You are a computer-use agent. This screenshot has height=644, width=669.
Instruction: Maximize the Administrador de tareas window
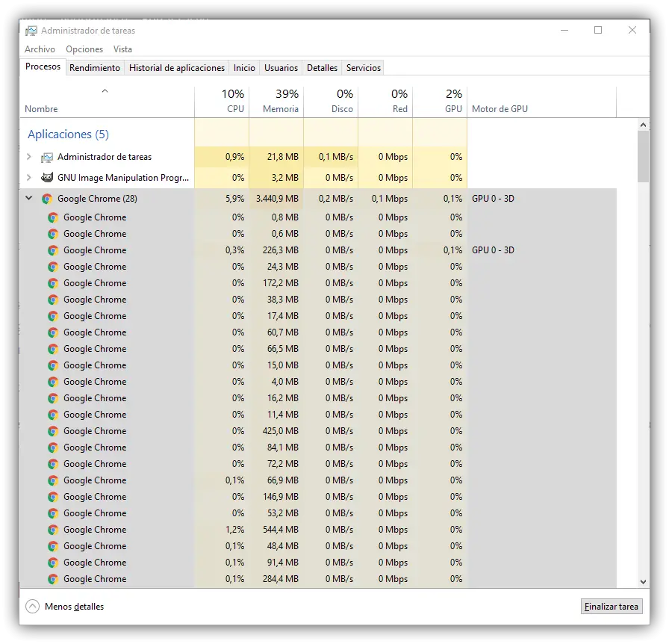click(x=598, y=30)
